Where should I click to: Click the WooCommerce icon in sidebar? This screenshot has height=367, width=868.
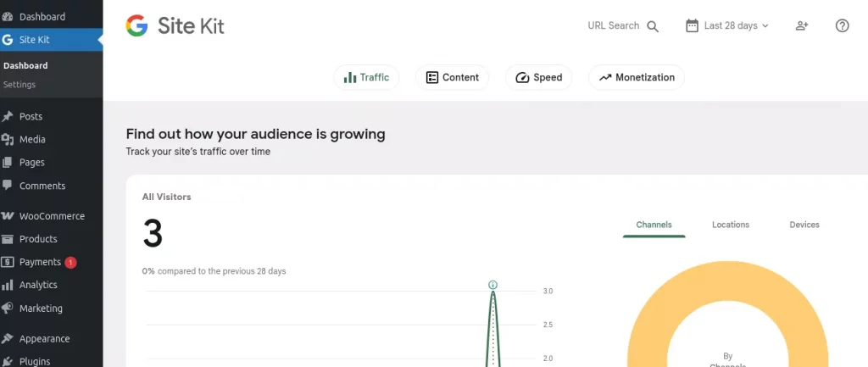[7, 216]
